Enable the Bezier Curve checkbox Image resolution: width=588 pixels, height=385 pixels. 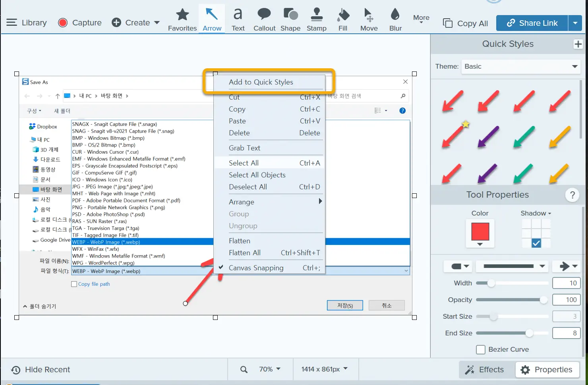click(481, 349)
